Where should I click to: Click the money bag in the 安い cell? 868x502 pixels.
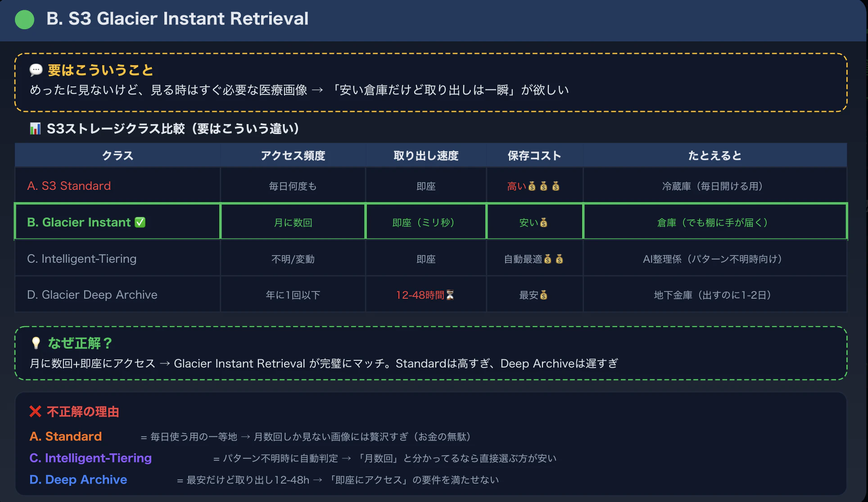(544, 222)
